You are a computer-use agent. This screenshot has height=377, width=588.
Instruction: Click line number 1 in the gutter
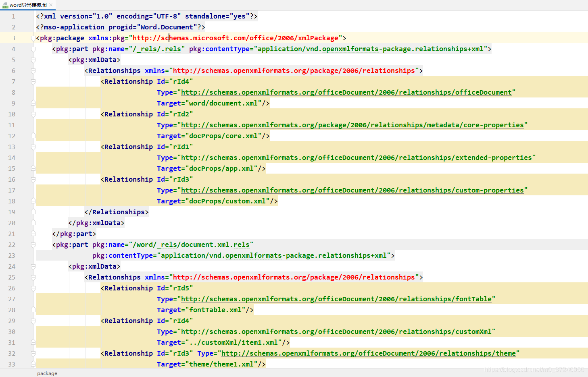pyautogui.click(x=13, y=17)
